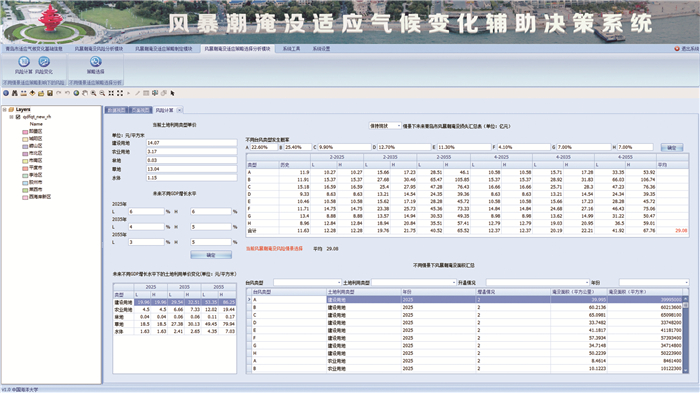Click the full extent globe icon
The height and width of the screenshot is (393, 700).
pyautogui.click(x=76, y=93)
